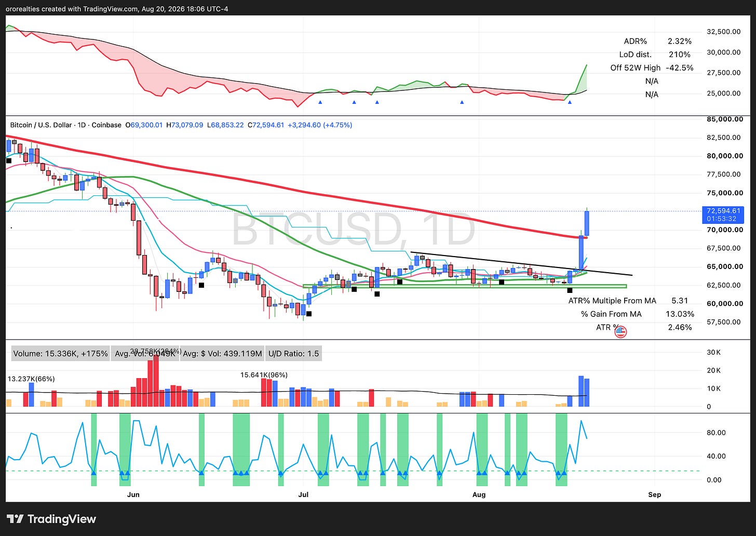Click the volume bar label 15.641K(96%)
Viewport: 756px width, 536px height.
point(264,374)
